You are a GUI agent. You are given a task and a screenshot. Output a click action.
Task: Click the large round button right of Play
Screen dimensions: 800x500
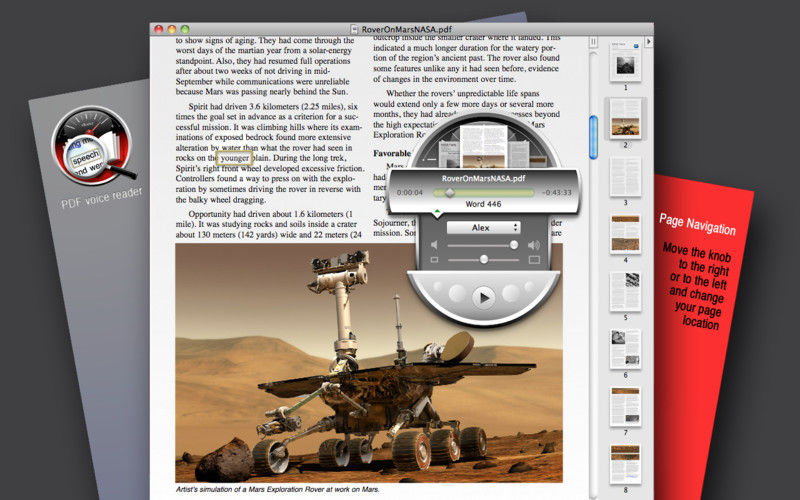pyautogui.click(x=510, y=293)
